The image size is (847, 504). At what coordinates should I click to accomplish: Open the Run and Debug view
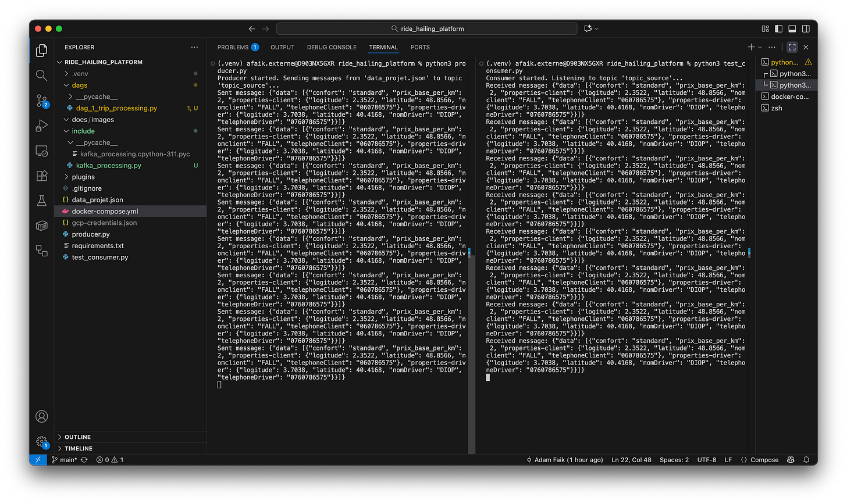(x=41, y=126)
